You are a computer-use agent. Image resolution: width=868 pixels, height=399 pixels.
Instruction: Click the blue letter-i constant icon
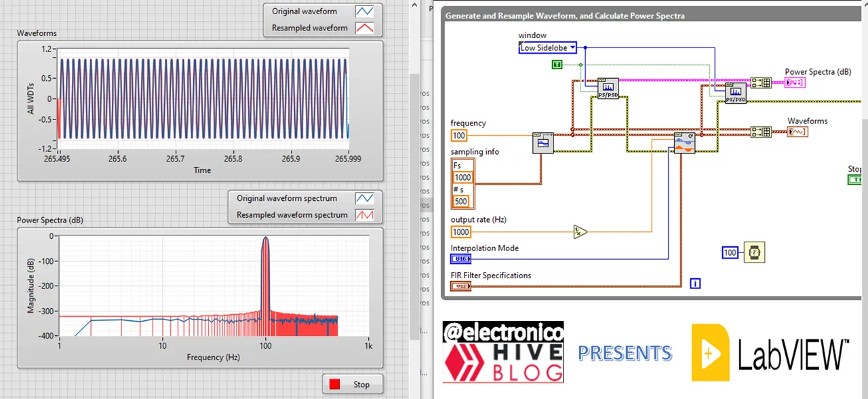pyautogui.click(x=694, y=284)
